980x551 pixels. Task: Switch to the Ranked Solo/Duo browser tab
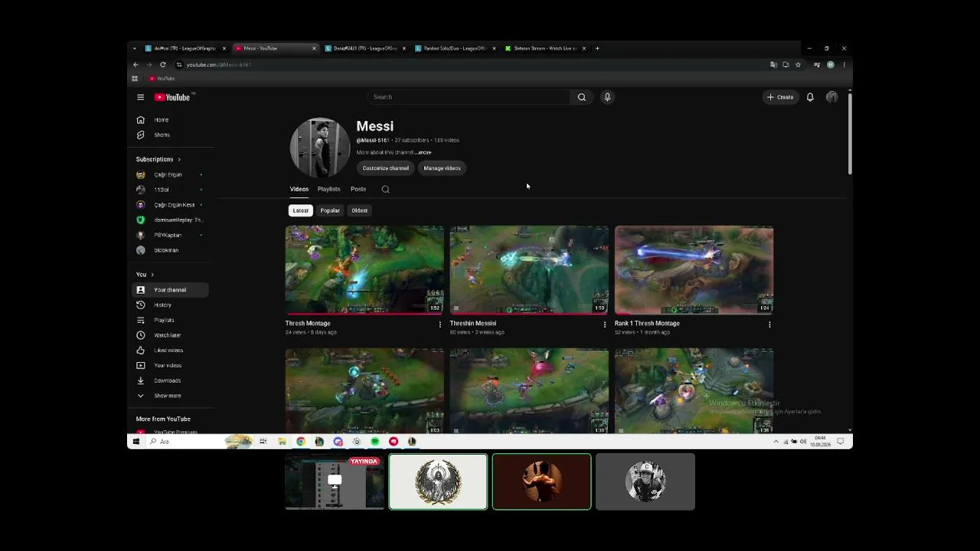coord(455,48)
